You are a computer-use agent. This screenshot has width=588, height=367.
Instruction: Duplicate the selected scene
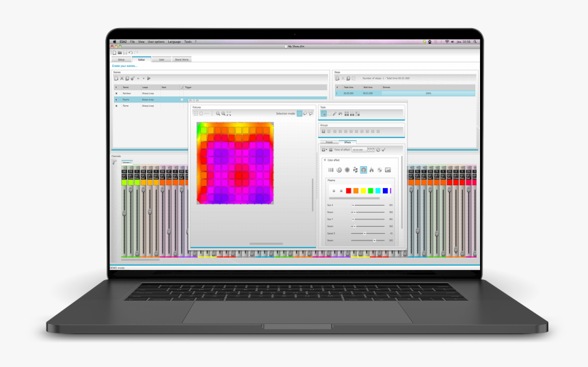127,79
